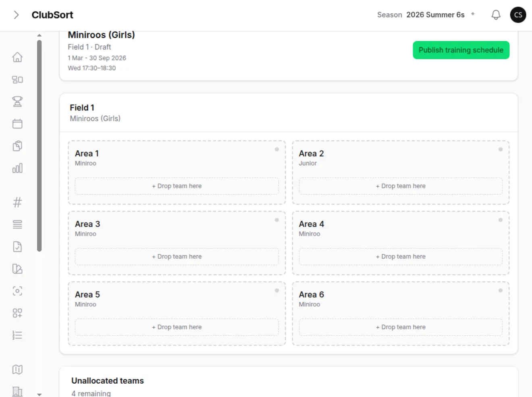Click the "Junior" label under Area 2
This screenshot has height=397, width=532.
pyautogui.click(x=308, y=163)
